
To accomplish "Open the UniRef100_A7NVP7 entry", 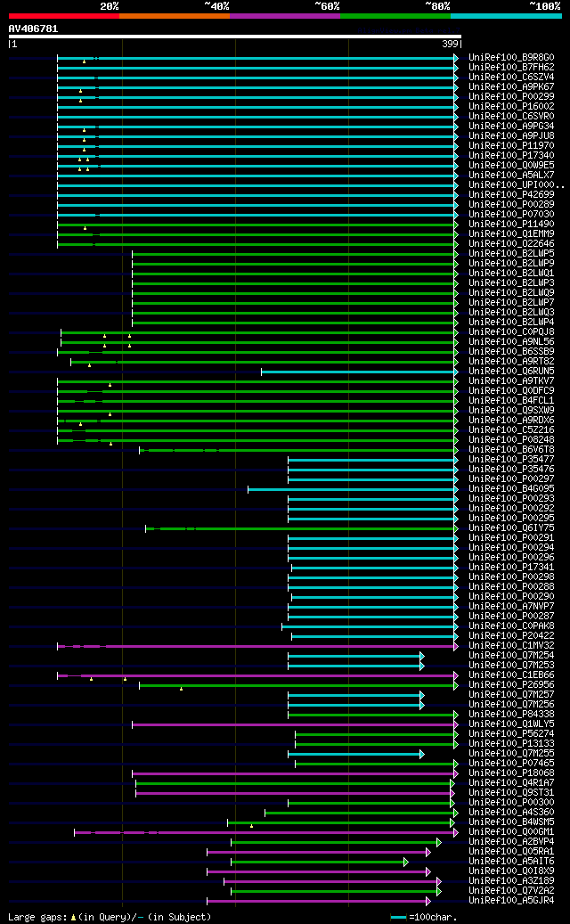I will pyautogui.click(x=511, y=606).
